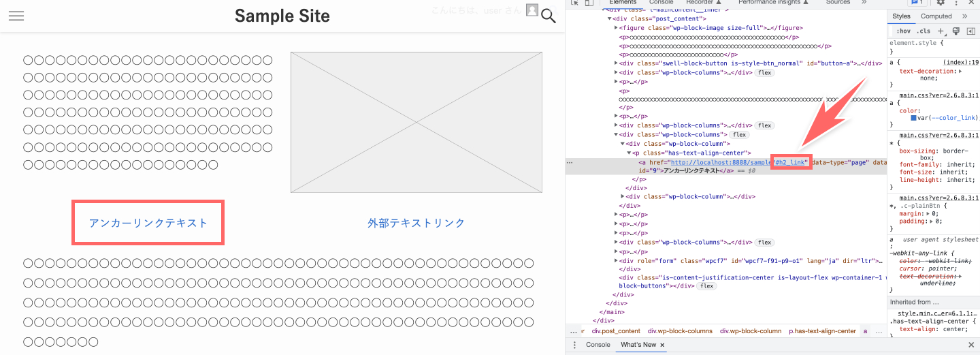Open main.css source link above color rule
The width and height of the screenshot is (980, 355).
tap(938, 95)
